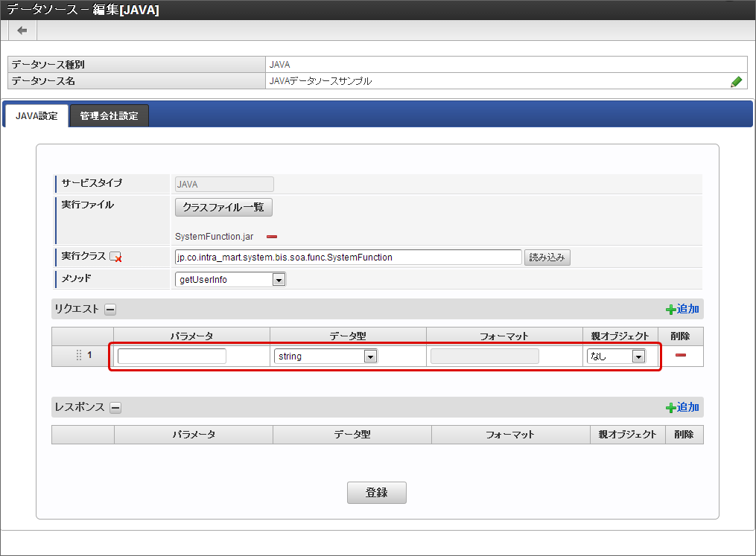
Task: Click the green plus 追加 in レスポンス section
Action: tap(682, 407)
